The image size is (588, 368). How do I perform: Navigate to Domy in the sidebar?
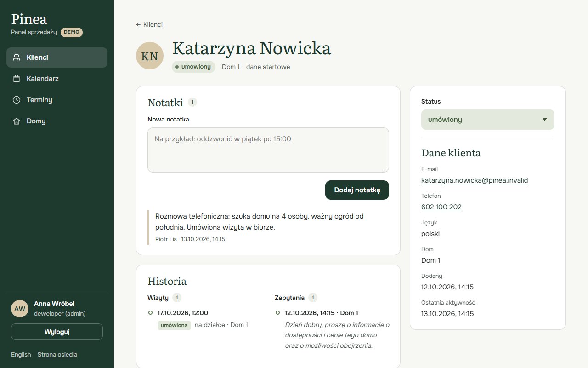click(x=57, y=121)
